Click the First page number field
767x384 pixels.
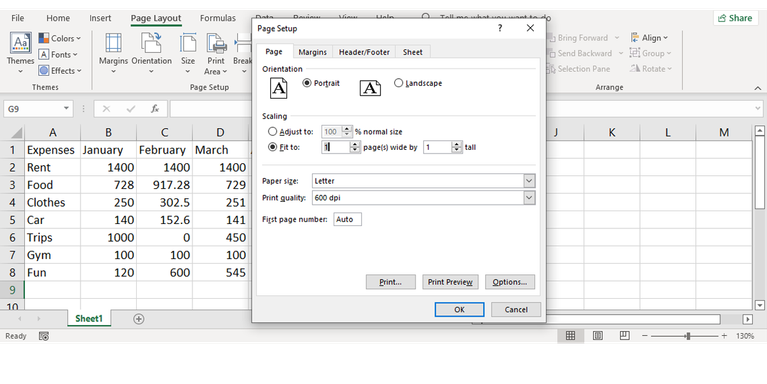pyautogui.click(x=347, y=220)
